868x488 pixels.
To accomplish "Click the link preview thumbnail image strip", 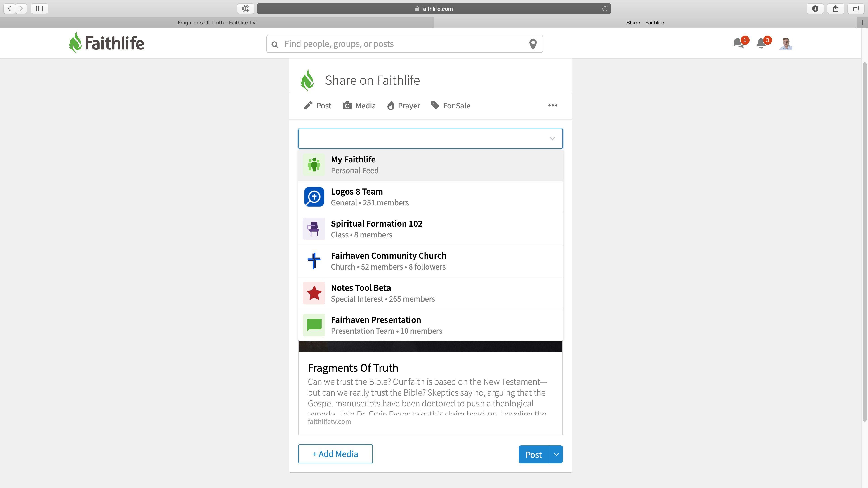I will coord(430,346).
